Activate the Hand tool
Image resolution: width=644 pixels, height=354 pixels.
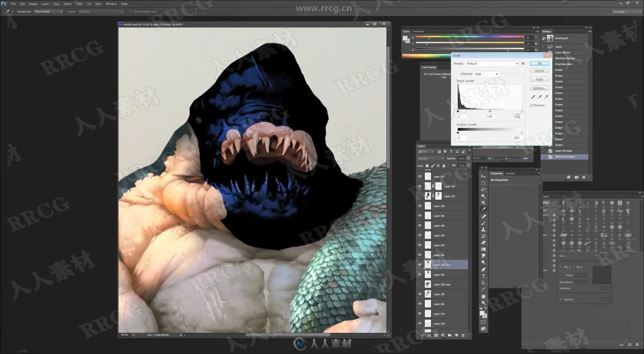click(483, 296)
